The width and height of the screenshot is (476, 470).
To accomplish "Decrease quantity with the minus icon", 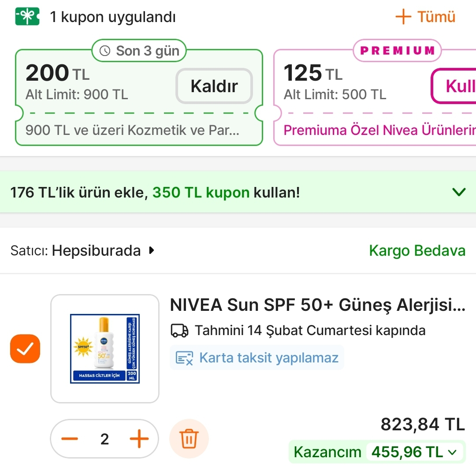I will 70,438.
